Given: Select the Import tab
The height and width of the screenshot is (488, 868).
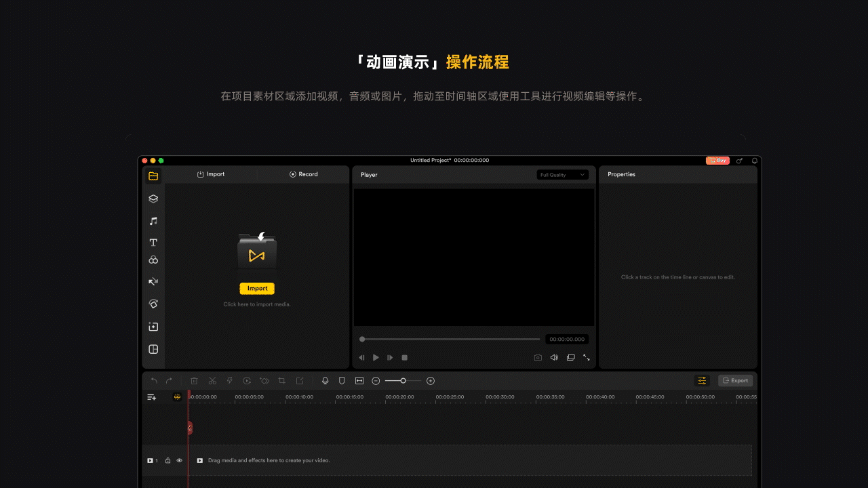Looking at the screenshot, I should pos(211,174).
